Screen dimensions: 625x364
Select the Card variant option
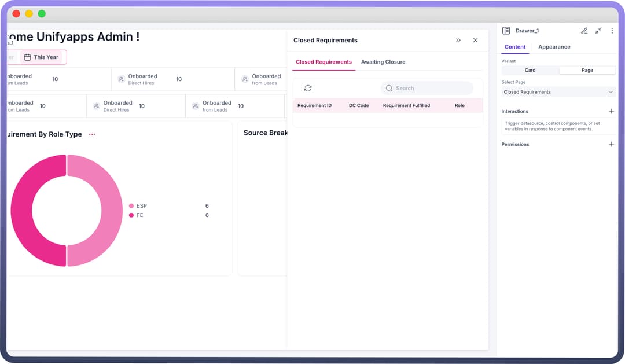(530, 70)
